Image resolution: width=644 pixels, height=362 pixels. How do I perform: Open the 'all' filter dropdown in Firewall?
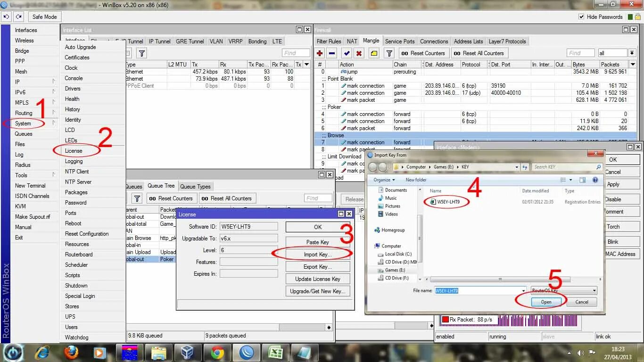coord(632,53)
